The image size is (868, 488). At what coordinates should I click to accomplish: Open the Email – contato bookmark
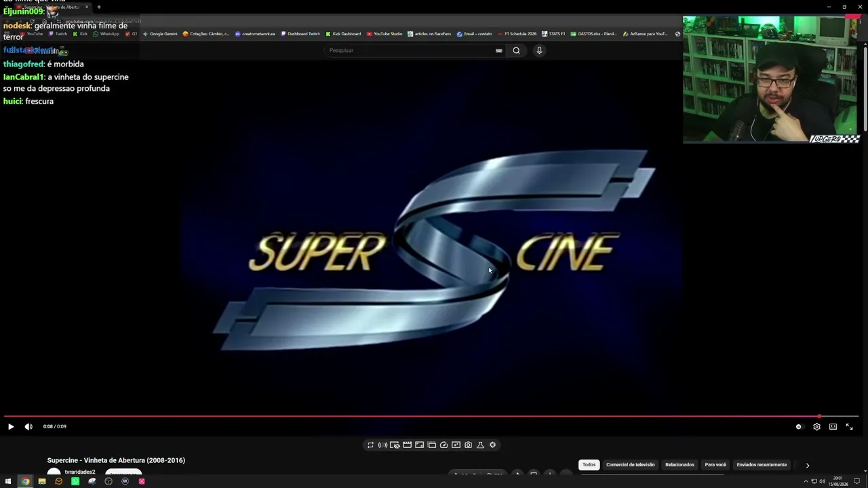click(475, 34)
